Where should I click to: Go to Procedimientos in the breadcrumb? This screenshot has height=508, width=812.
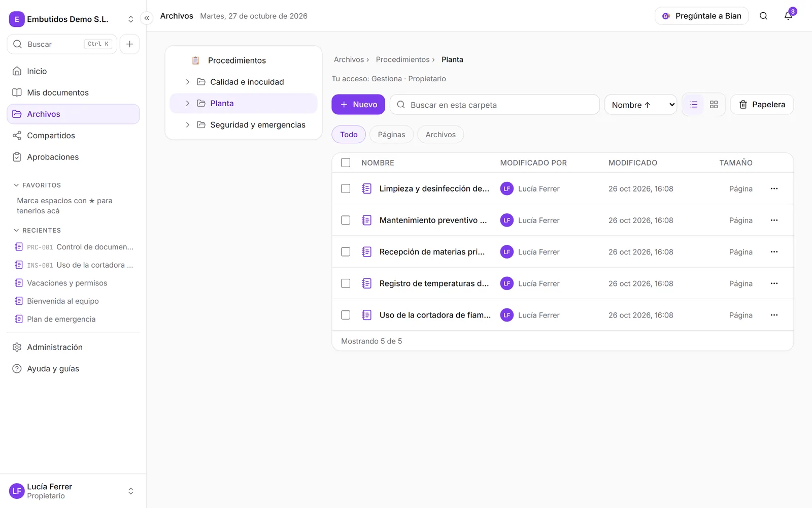(x=403, y=59)
